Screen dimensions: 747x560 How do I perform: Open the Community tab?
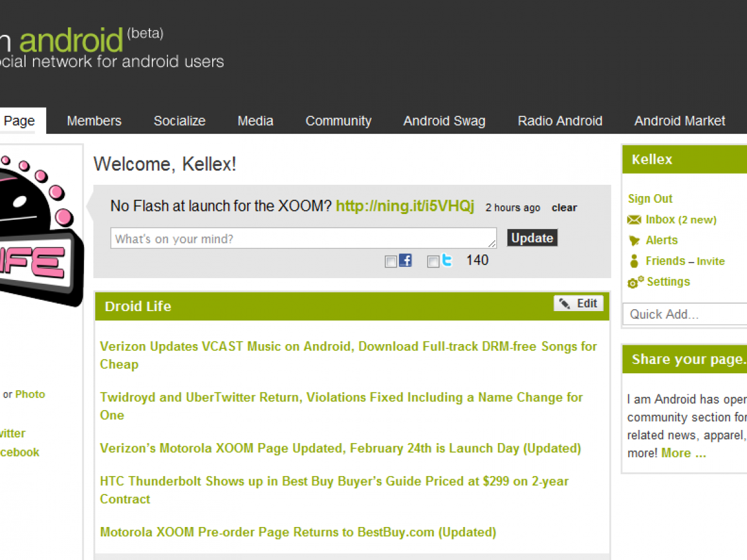coord(339,121)
